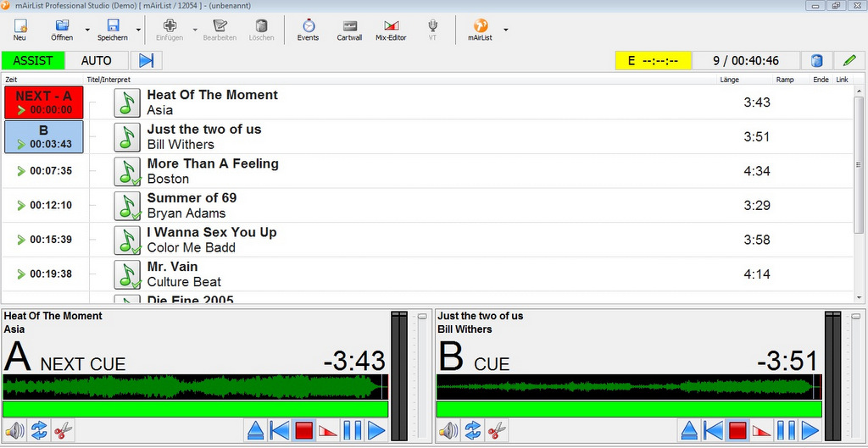Fade out Player A
868x448 pixels.
tap(328, 429)
